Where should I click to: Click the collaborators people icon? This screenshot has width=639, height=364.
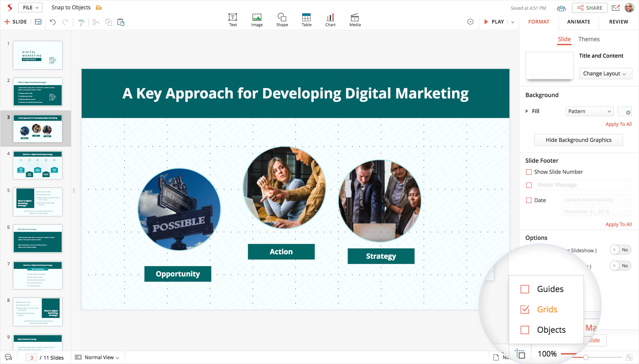coord(561,8)
